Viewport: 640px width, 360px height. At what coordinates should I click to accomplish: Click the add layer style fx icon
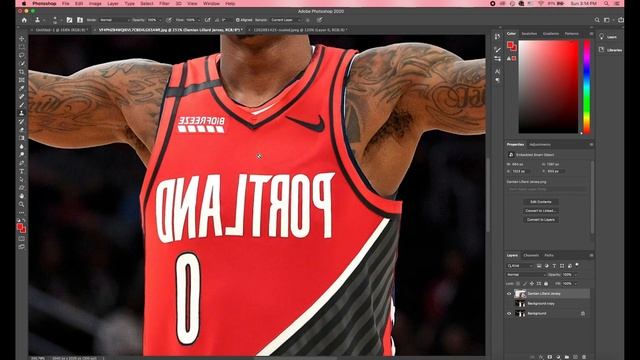(541, 357)
